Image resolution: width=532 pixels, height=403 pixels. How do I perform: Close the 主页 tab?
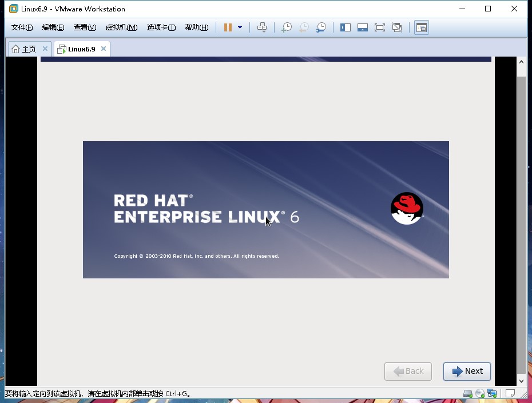45,49
